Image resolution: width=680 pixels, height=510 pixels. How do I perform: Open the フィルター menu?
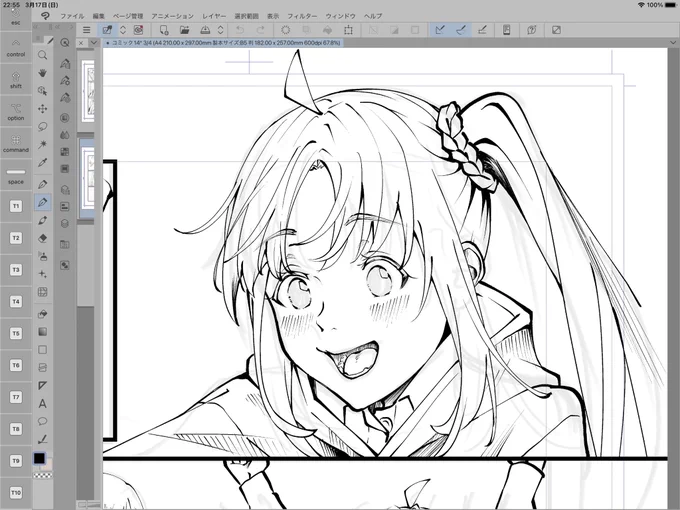pyautogui.click(x=302, y=16)
